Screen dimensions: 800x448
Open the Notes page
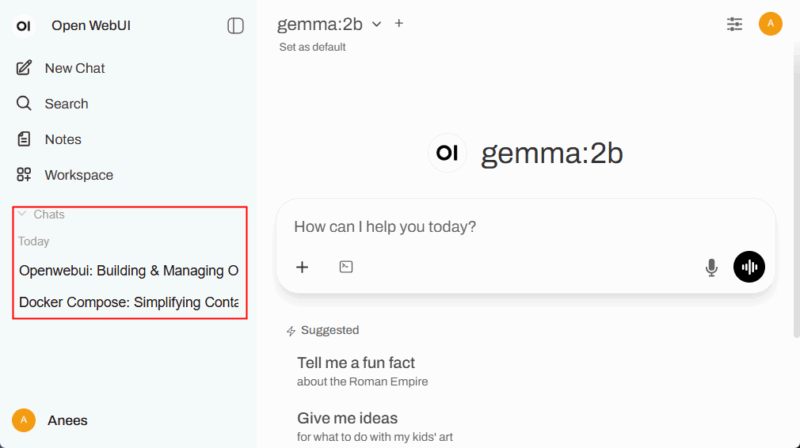pos(62,139)
